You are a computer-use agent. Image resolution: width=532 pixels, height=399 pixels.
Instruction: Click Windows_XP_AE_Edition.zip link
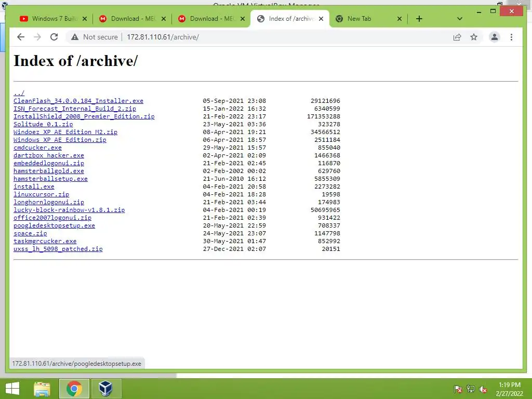click(x=60, y=140)
